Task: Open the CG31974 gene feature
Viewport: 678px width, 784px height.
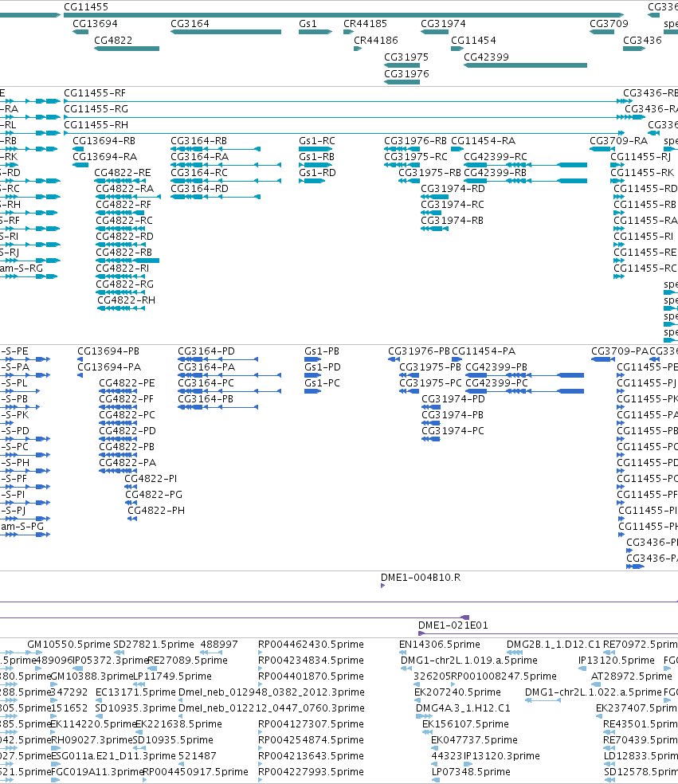Action: (434, 32)
